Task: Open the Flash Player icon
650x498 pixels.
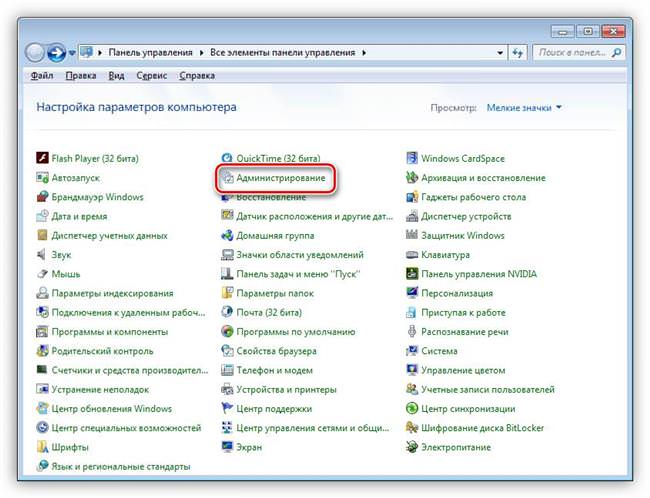Action: pos(42,158)
